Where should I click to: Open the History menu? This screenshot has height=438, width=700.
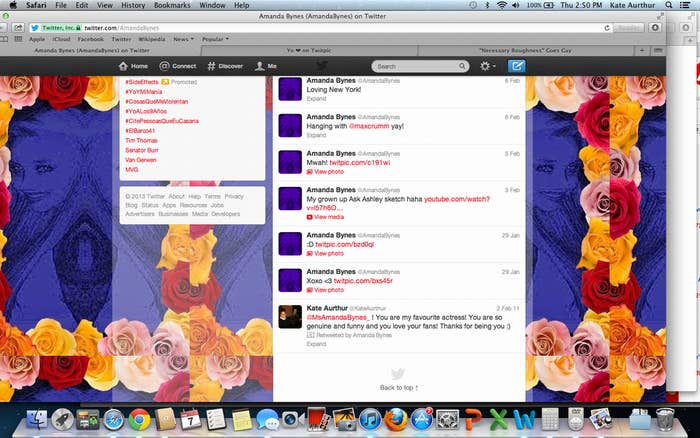[133, 5]
